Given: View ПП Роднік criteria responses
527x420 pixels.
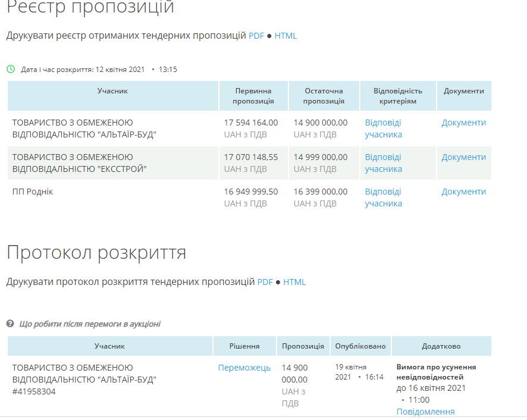Looking at the screenshot, I should 383,198.
